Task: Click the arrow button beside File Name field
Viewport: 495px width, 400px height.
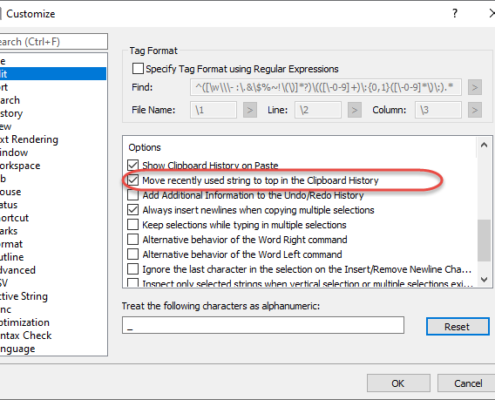Action: click(x=250, y=110)
